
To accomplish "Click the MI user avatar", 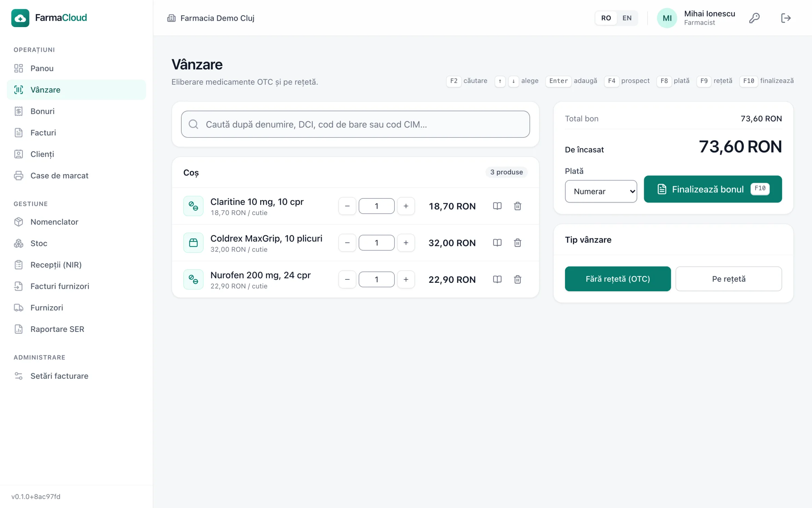I will (667, 18).
